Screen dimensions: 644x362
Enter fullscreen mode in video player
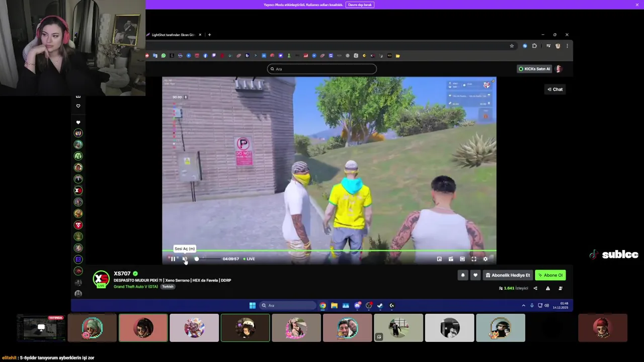pos(473,259)
